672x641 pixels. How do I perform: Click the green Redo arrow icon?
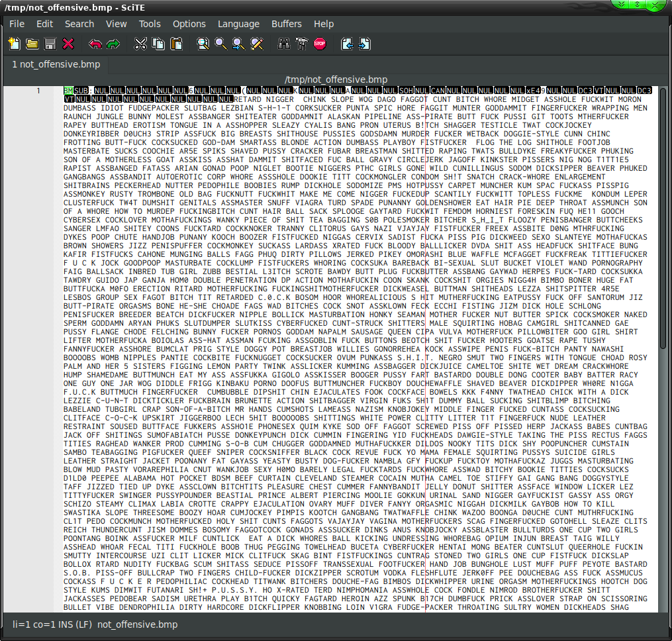tap(113, 44)
